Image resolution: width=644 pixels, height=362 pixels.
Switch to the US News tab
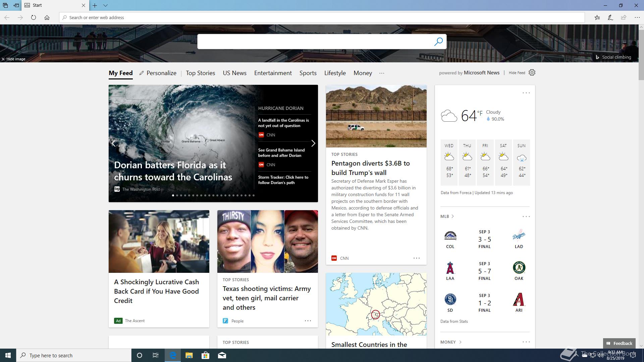tap(235, 73)
